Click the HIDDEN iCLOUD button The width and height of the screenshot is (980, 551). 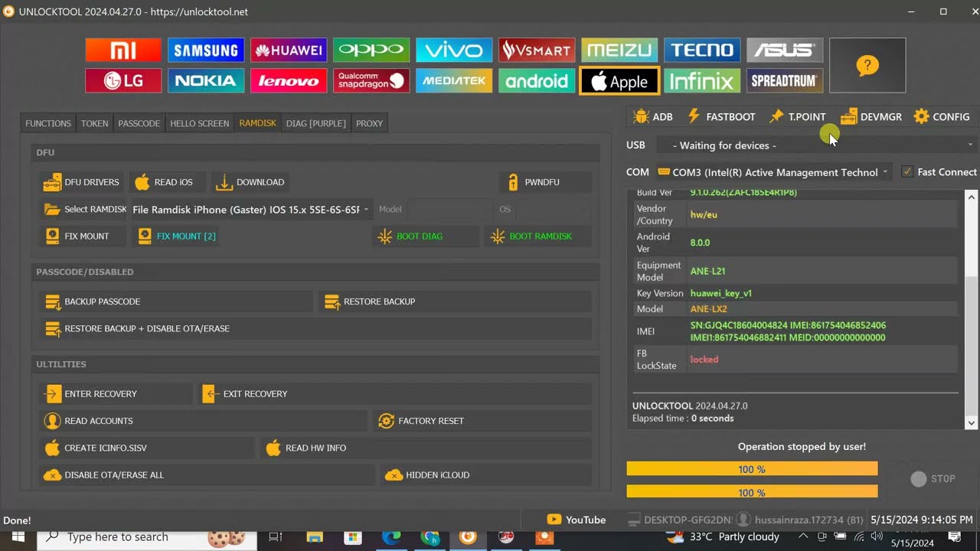click(486, 475)
